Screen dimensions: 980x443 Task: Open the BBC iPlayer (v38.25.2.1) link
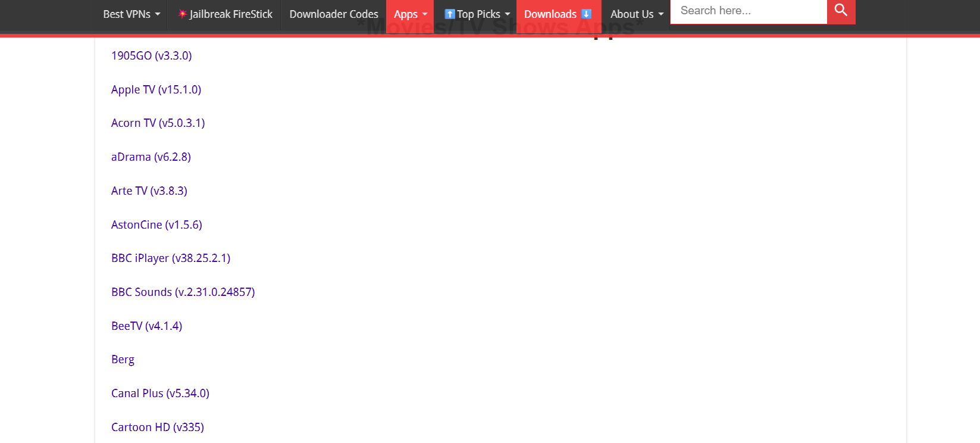(171, 258)
